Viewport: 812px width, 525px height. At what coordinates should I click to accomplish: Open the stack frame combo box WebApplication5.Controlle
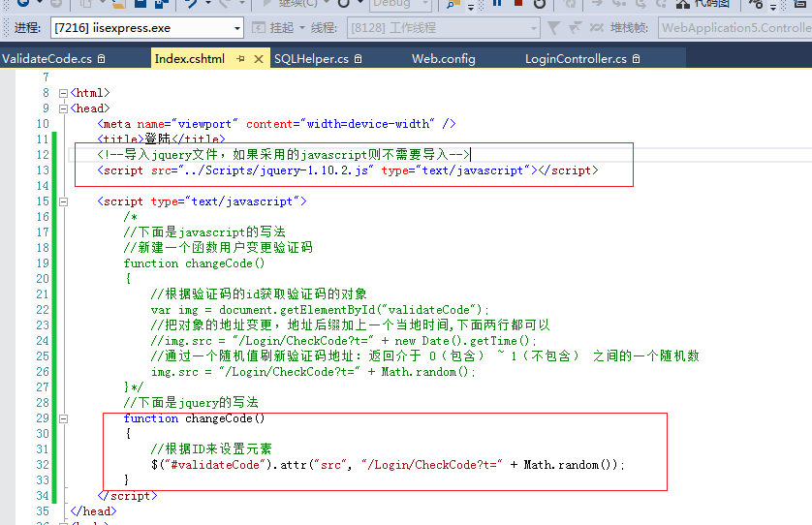point(735,28)
